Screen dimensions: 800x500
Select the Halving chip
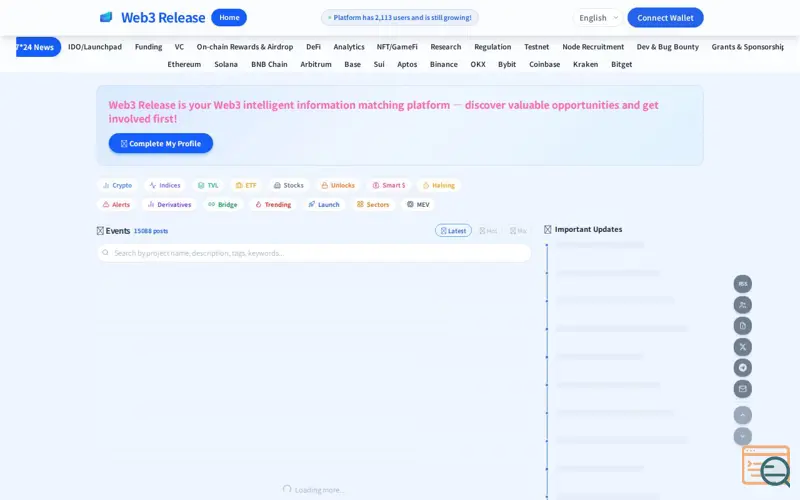point(439,185)
